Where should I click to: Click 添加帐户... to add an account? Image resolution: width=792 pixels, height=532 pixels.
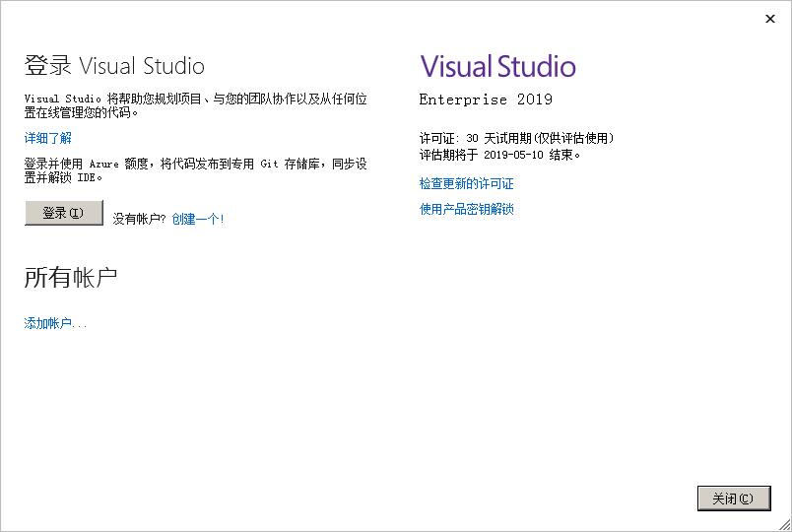55,323
